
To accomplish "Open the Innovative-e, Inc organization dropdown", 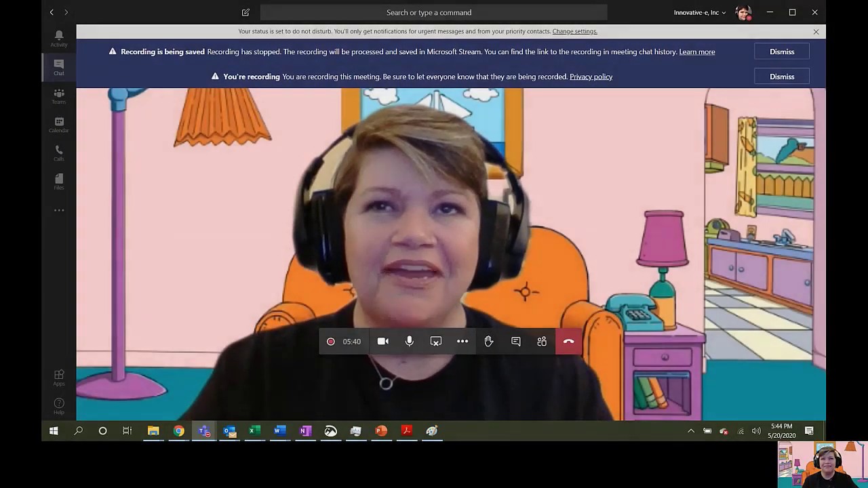I will click(700, 12).
